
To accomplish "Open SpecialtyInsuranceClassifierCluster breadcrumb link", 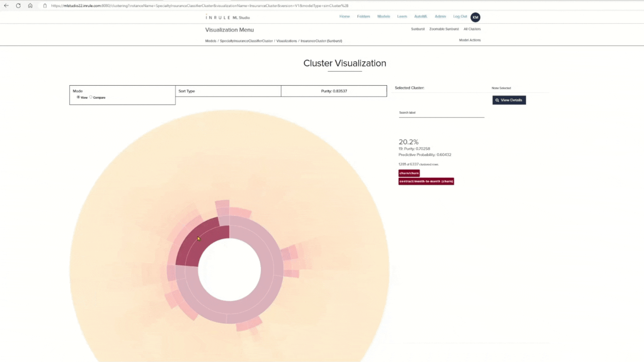I will 246,41.
